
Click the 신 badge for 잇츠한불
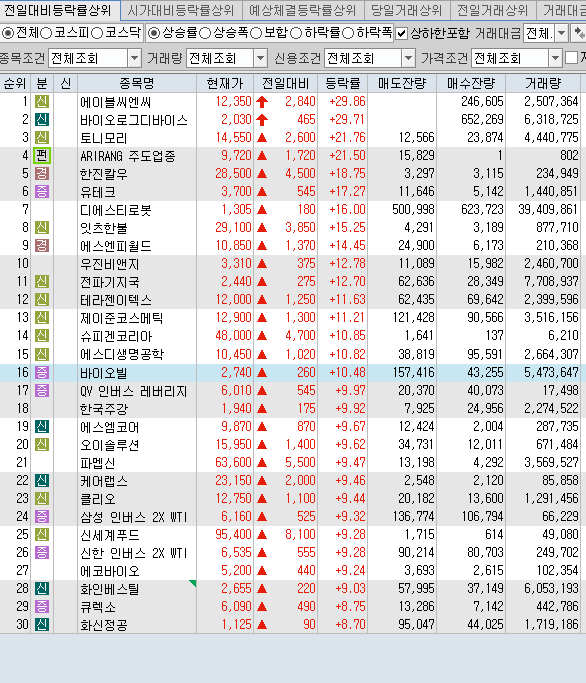42,227
